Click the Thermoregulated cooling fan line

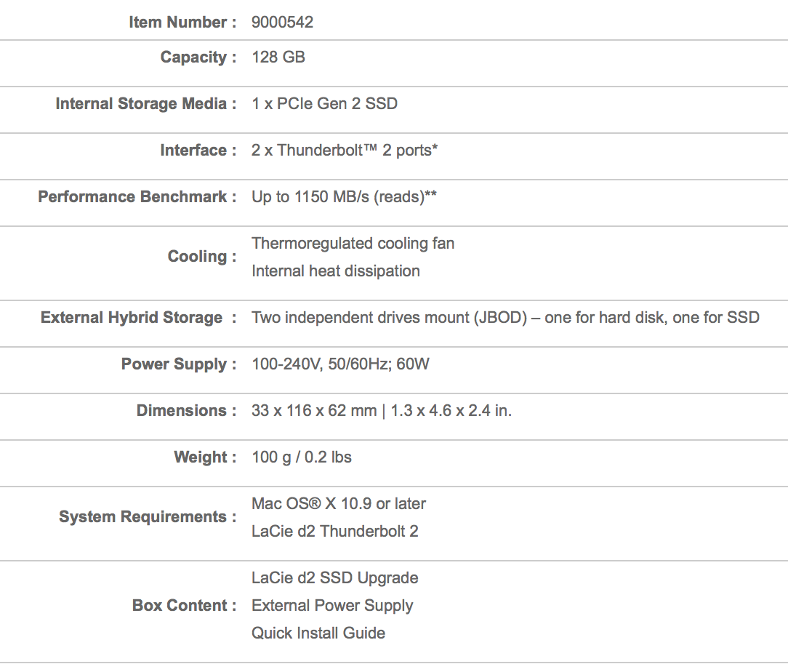click(x=353, y=243)
